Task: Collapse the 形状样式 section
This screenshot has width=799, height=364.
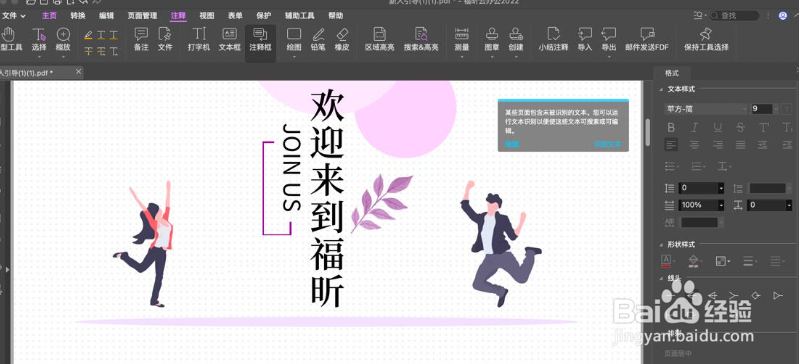Action: point(660,244)
